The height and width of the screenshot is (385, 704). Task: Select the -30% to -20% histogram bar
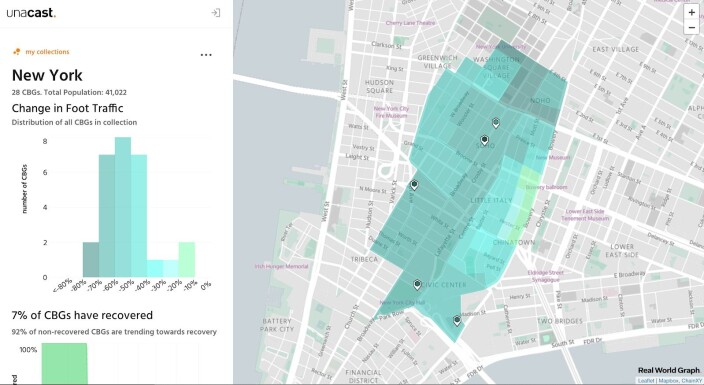171,268
